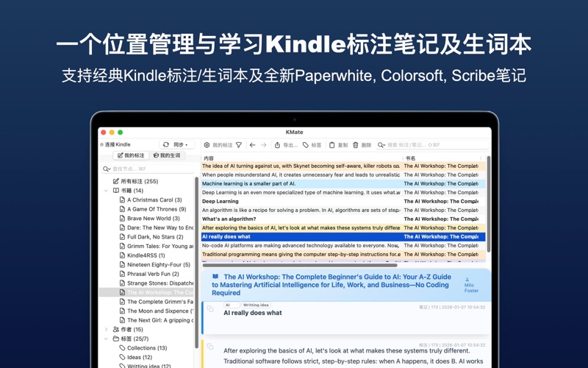Open the 我的标注 settings gear icon

(x=207, y=145)
